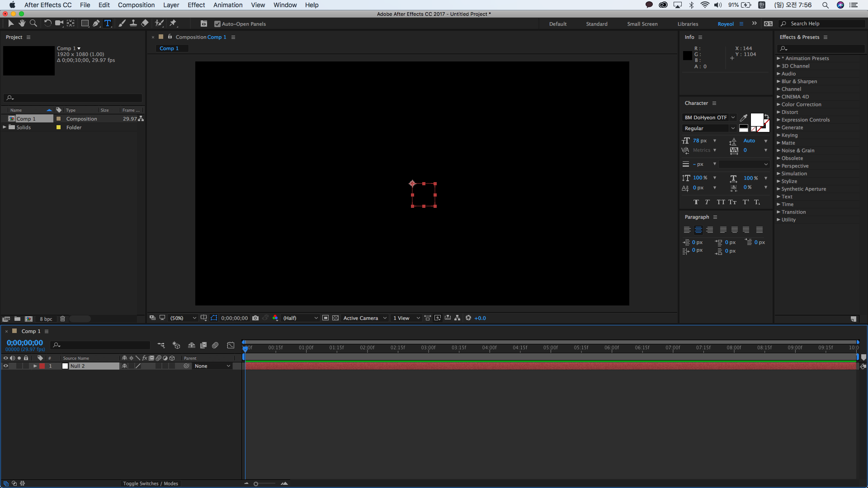Toggle Auto-Open Panels checkbox
This screenshot has height=488, width=868.
pos(217,24)
